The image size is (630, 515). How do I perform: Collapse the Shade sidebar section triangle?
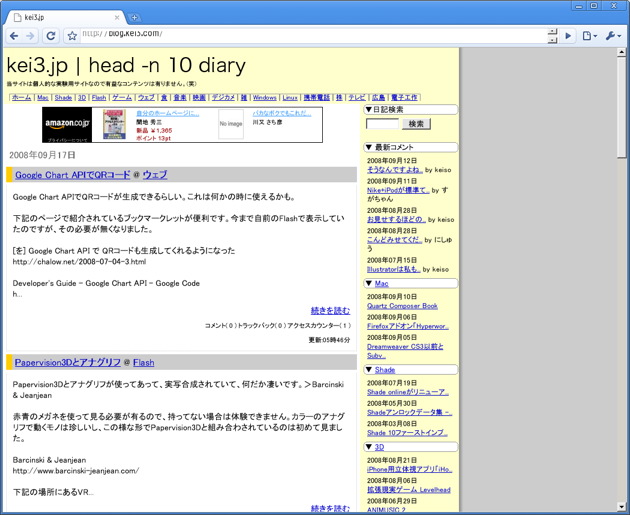(x=369, y=370)
